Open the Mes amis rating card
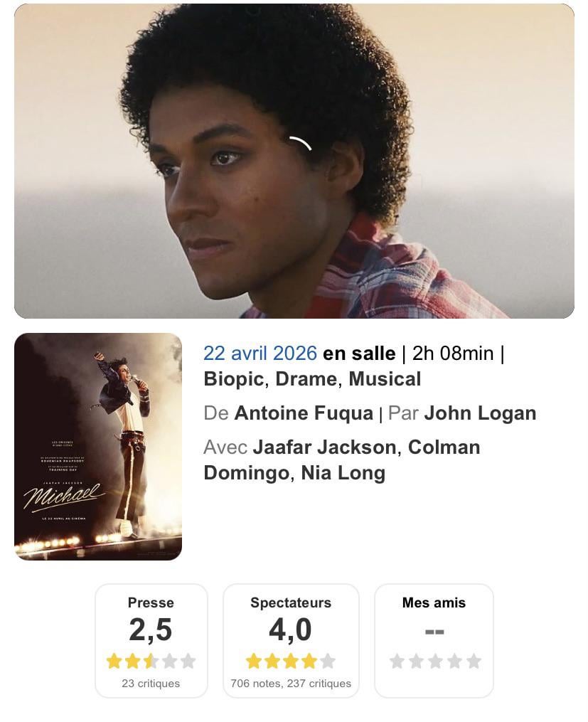588x722 pixels. click(434, 640)
